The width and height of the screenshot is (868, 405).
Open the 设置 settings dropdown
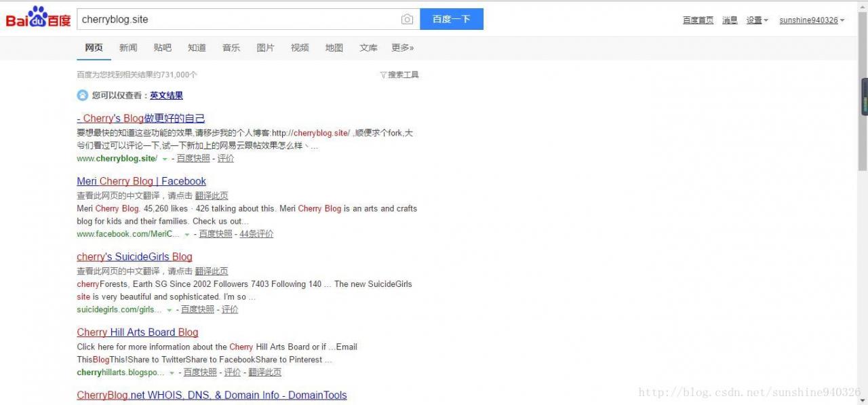click(757, 20)
